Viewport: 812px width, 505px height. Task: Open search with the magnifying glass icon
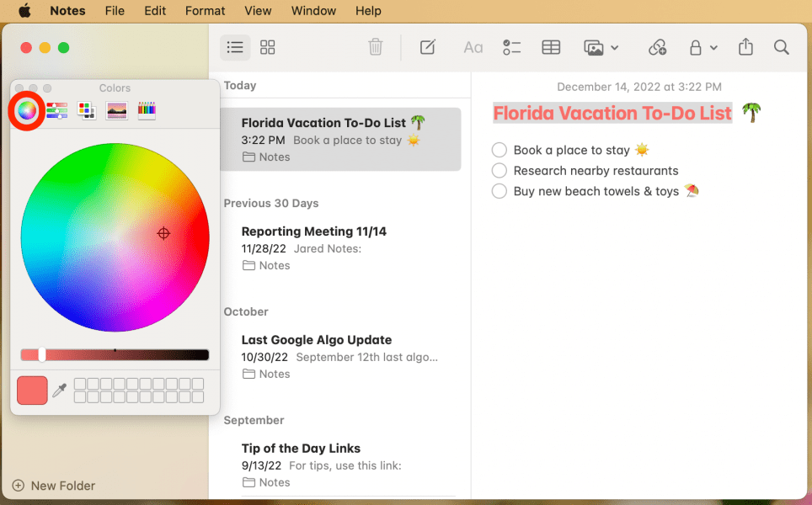point(781,47)
